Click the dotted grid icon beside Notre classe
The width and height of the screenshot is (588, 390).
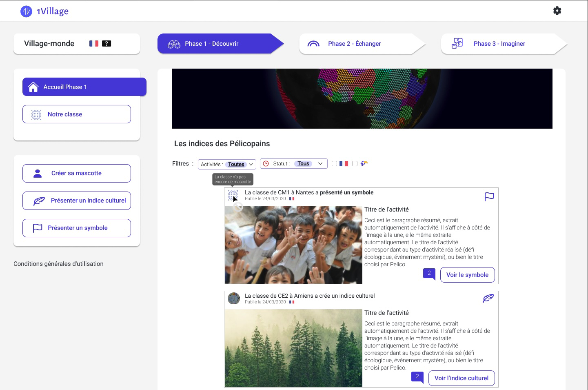[36, 115]
